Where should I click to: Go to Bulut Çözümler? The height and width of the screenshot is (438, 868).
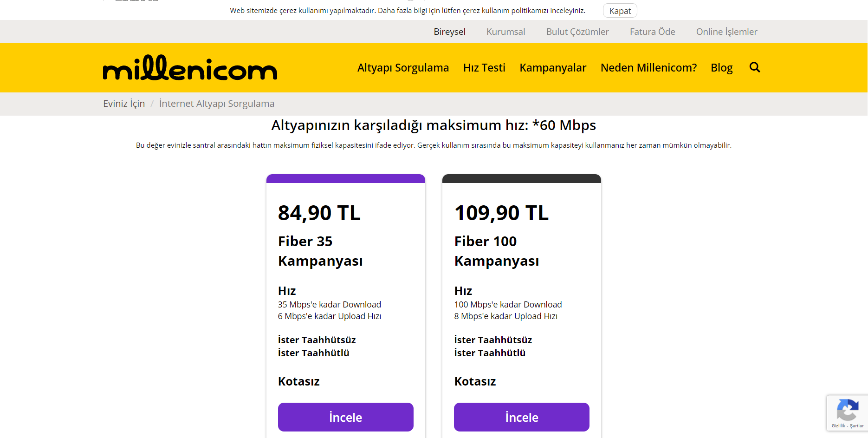click(x=577, y=32)
